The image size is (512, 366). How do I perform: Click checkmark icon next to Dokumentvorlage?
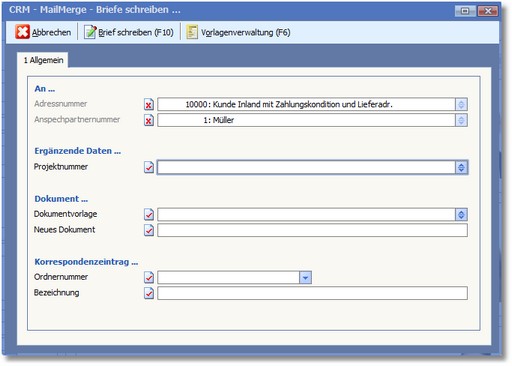coord(149,214)
